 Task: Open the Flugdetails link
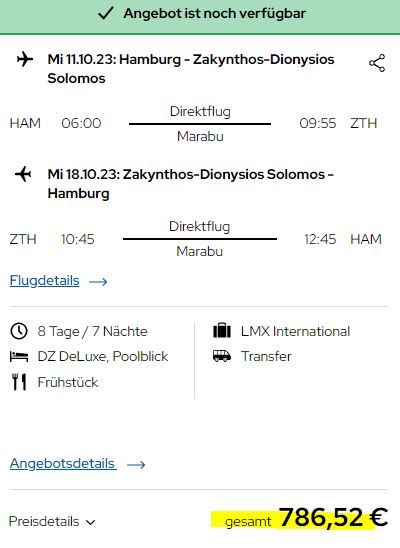(45, 281)
